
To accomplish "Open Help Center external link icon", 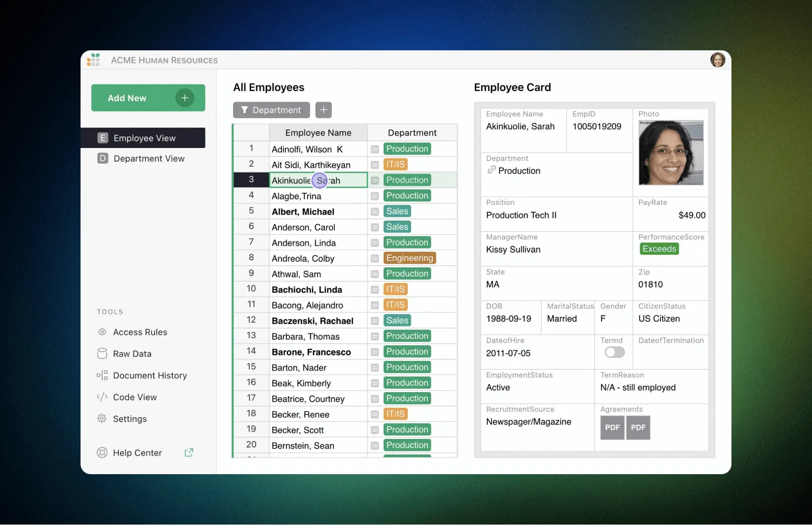I will point(189,453).
